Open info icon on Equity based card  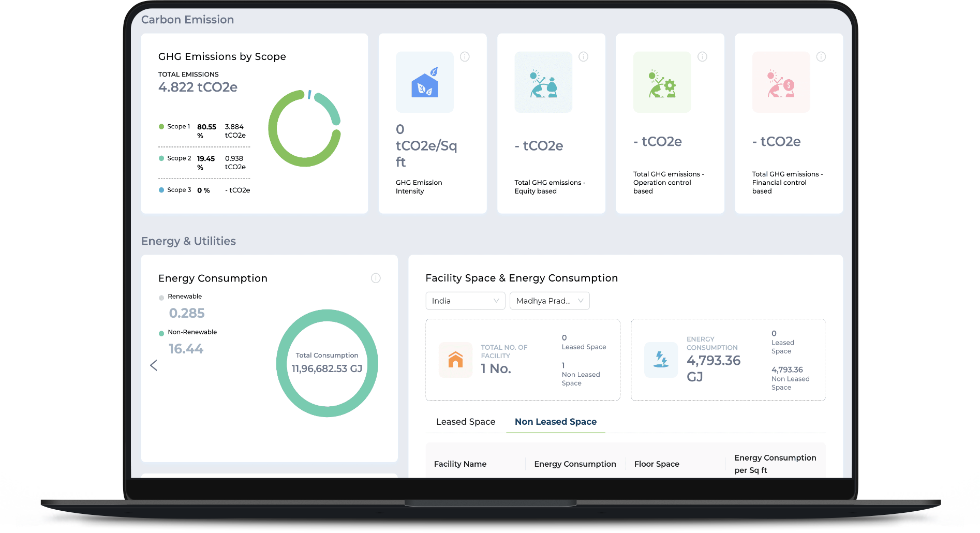point(583,57)
